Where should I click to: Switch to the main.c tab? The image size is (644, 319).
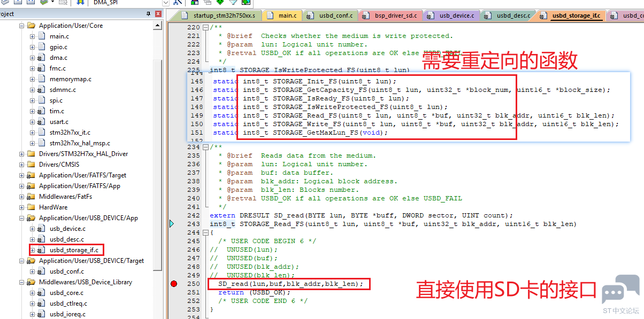(283, 15)
